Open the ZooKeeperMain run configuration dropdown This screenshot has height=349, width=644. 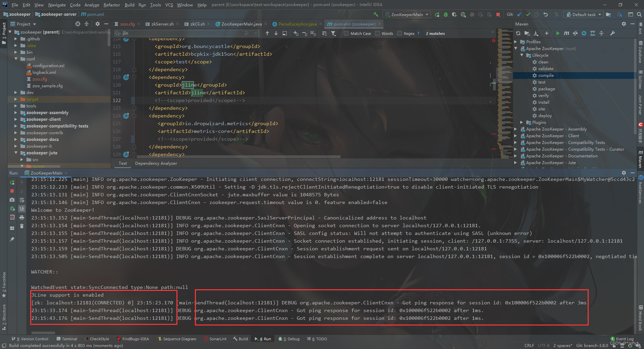(x=407, y=14)
